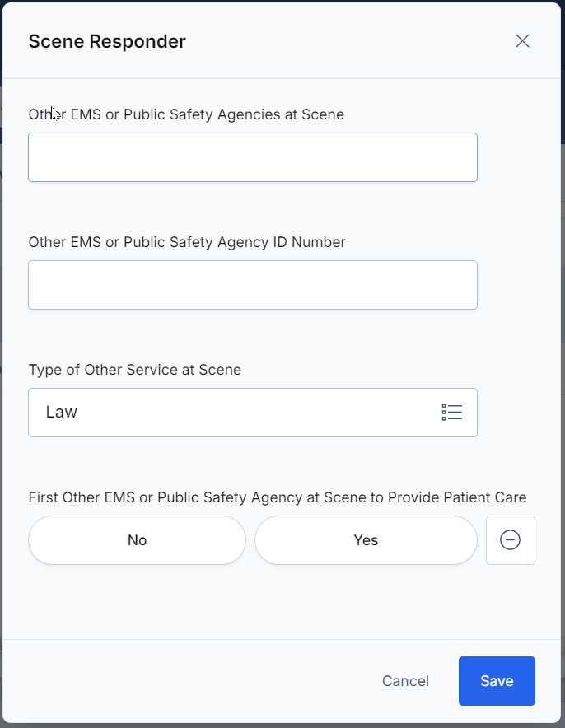
Task: Click the Type of Other Service at Scene label
Action: [x=134, y=370]
